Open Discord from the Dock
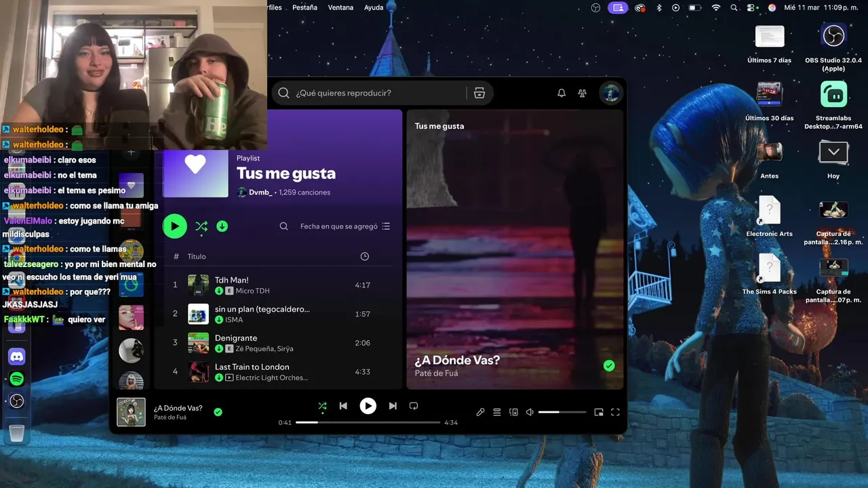This screenshot has height=488, width=868. 17,357
